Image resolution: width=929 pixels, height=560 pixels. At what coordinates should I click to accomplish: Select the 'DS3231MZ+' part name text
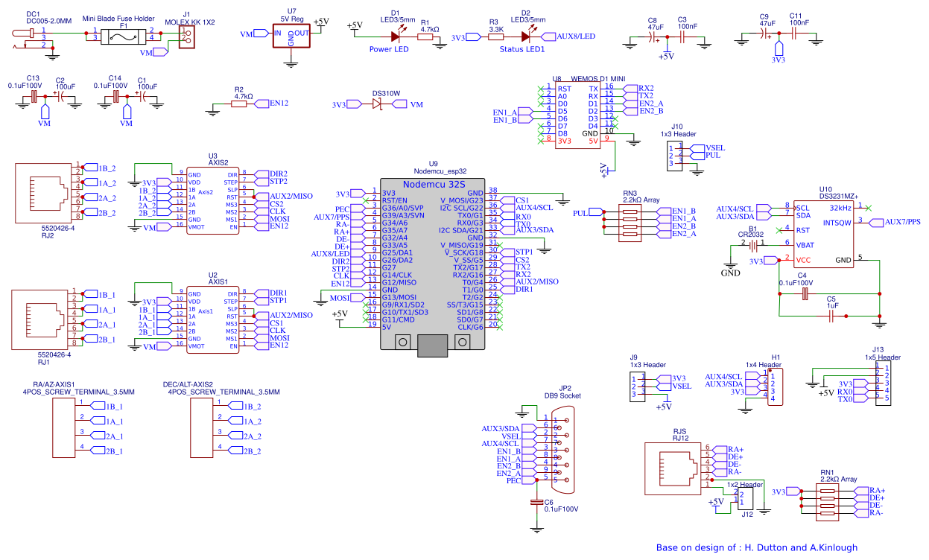point(839,196)
